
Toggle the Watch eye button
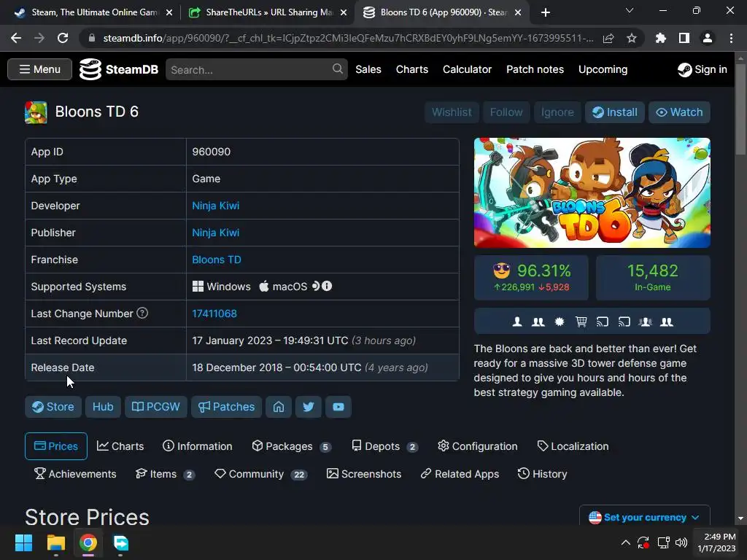679,112
